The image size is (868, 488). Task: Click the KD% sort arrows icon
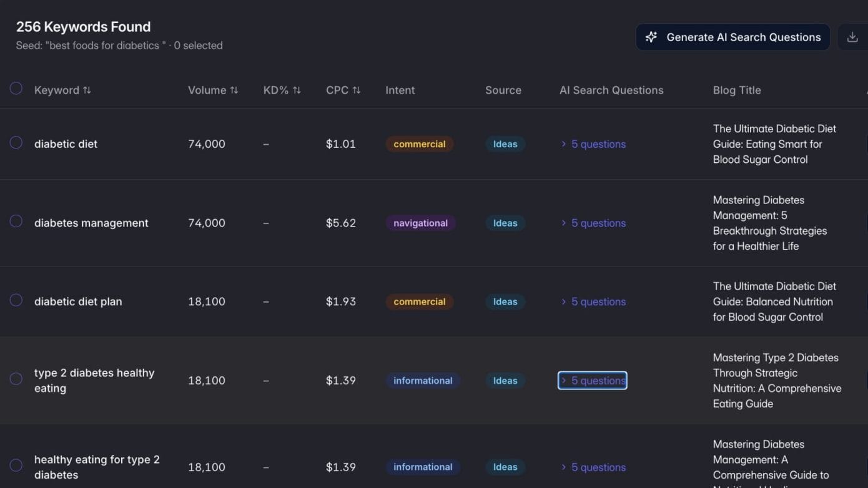tap(297, 90)
